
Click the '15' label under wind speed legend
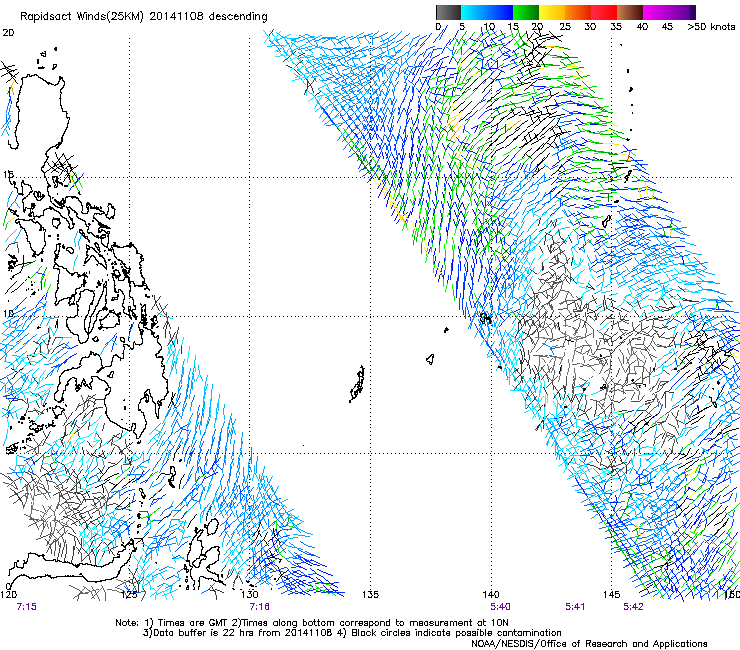[x=513, y=27]
